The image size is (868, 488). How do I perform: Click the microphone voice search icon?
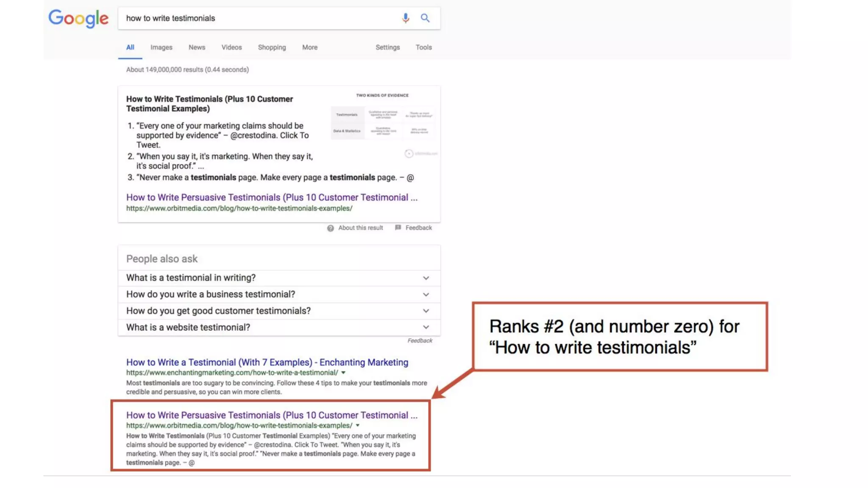click(x=406, y=18)
